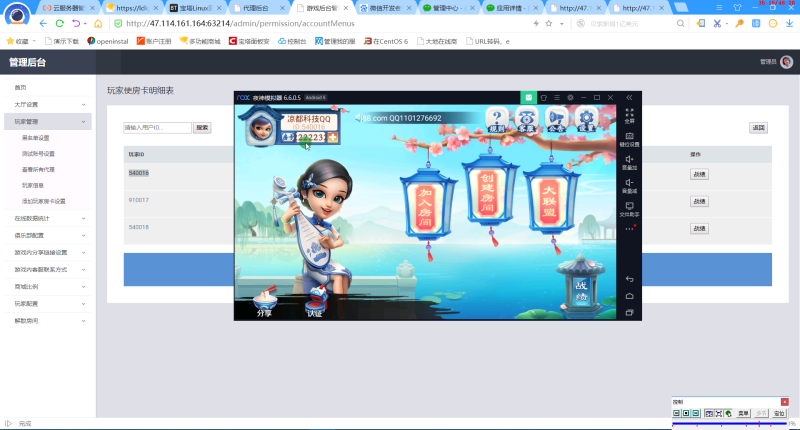
Task: Switch to the 云服务器 browser tab
Action: pos(69,8)
